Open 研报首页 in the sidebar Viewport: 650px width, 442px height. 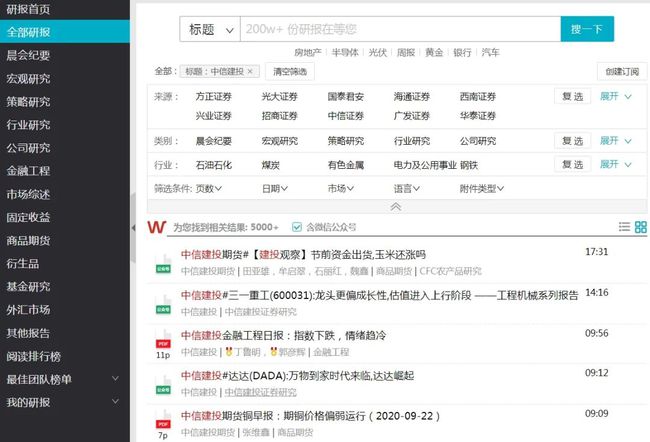tap(28, 9)
